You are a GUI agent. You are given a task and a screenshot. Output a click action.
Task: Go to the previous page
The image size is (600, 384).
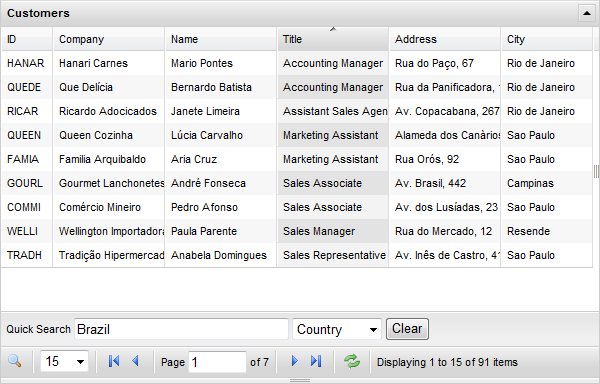tap(135, 361)
